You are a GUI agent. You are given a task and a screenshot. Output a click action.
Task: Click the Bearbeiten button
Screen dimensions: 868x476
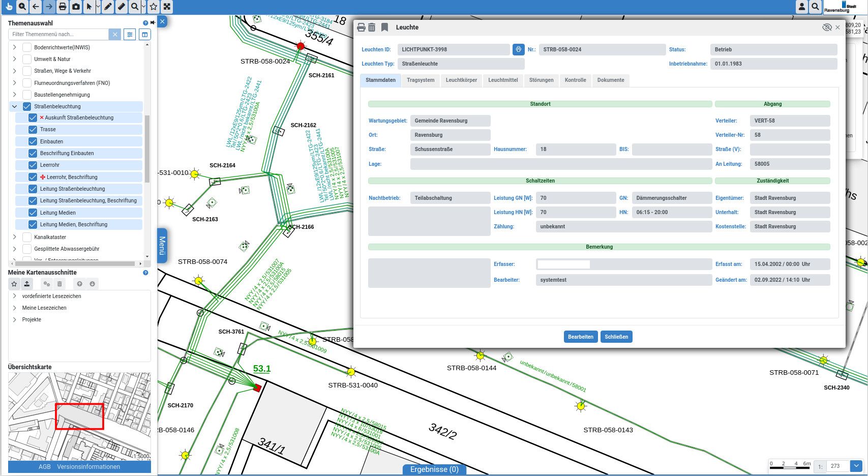coord(580,337)
